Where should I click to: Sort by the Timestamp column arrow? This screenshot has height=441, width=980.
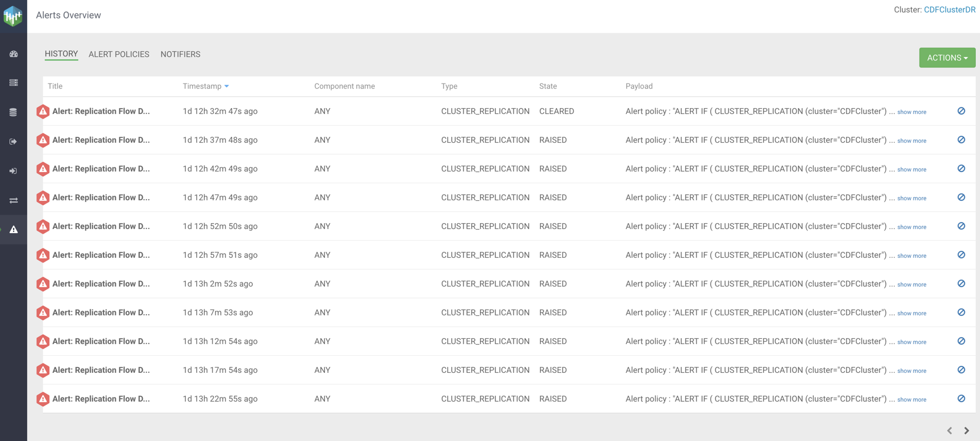point(227,86)
